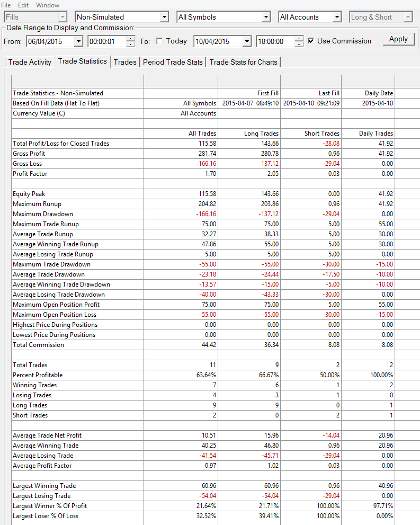The height and width of the screenshot is (525, 420).
Task: Click the Losing Trades row label
Action: coord(32,395)
